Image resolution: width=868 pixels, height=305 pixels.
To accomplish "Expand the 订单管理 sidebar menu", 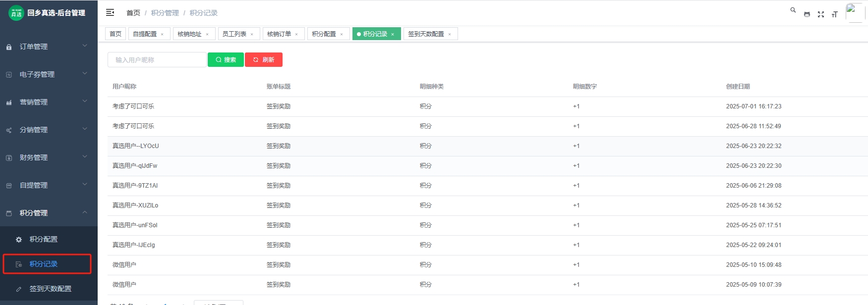I will (49, 47).
